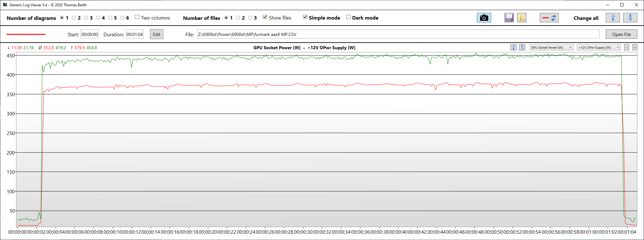Click the Change all down arrow

click(630, 18)
